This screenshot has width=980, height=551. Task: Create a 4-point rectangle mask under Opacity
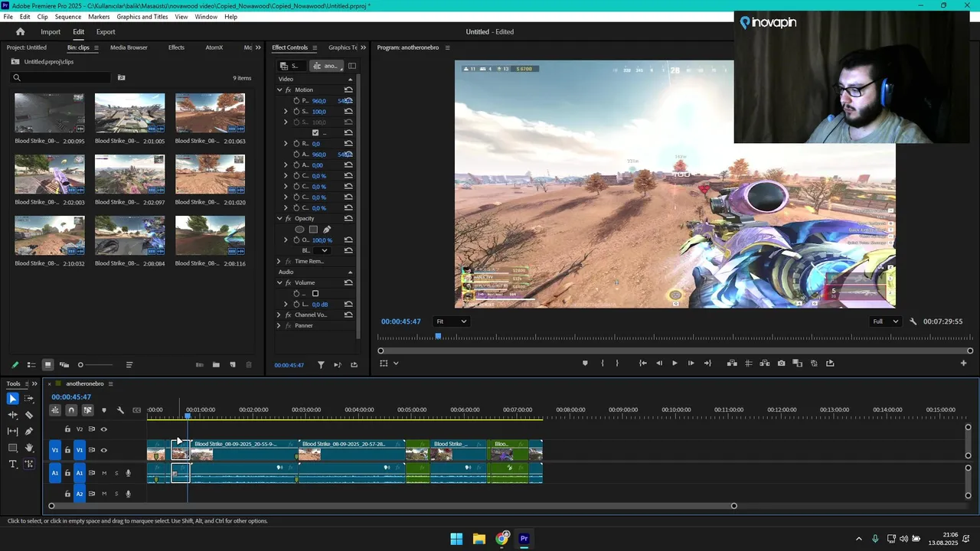[313, 230]
